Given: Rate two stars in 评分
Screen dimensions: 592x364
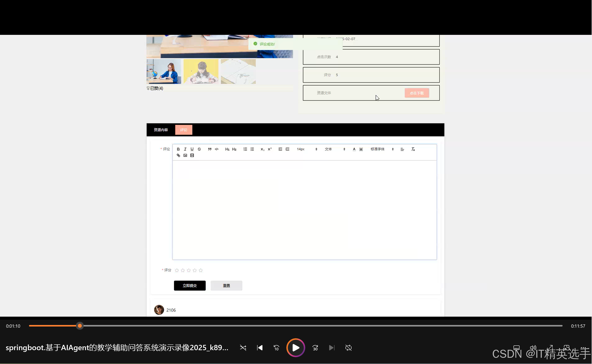Looking at the screenshot, I should 183,270.
